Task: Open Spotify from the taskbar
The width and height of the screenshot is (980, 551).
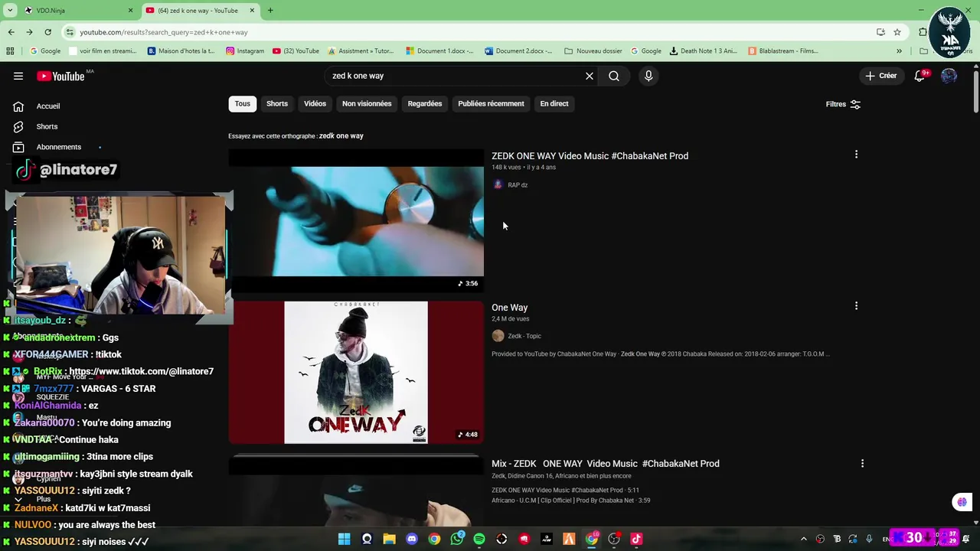Action: pyautogui.click(x=479, y=539)
